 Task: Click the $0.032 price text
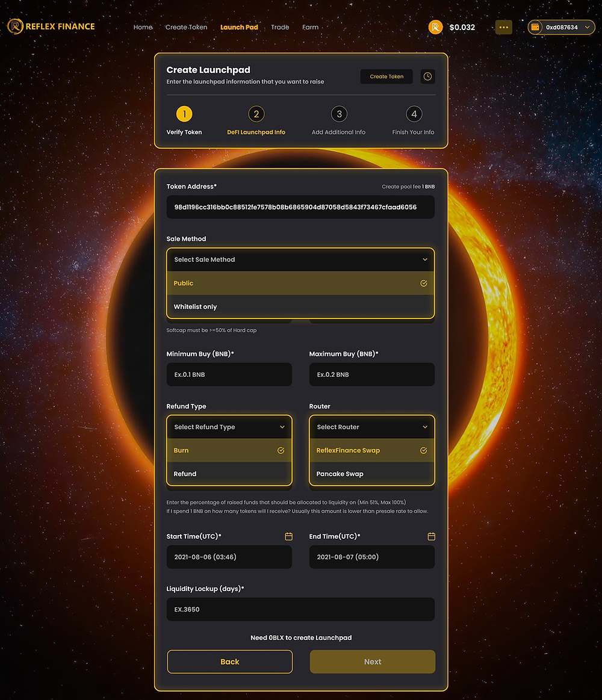(462, 27)
